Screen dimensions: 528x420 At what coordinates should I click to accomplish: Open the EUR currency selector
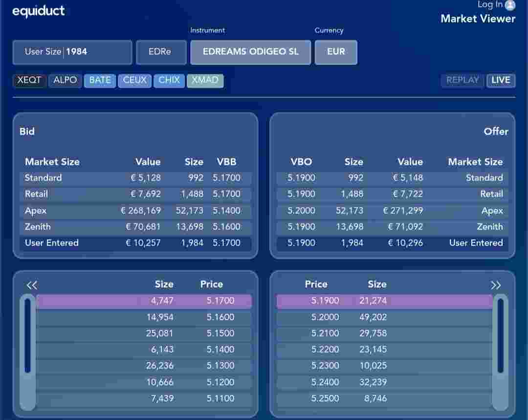[336, 52]
